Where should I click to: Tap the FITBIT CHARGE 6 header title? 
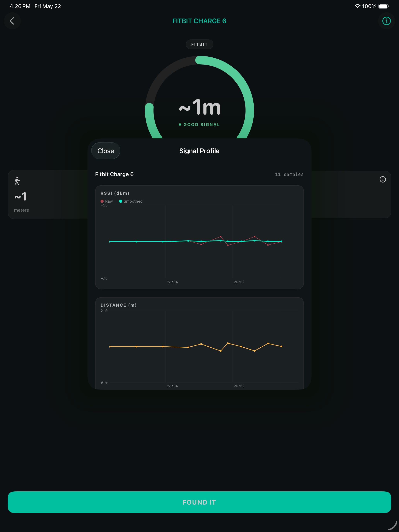click(199, 21)
